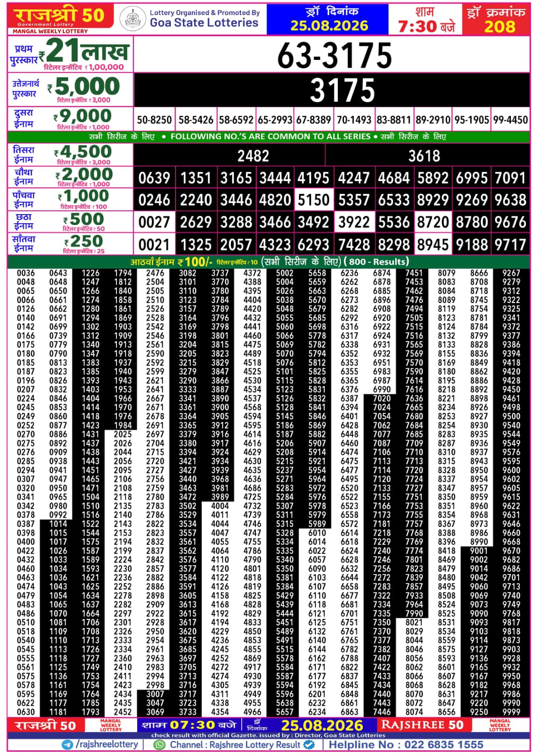Screen dimensions: 535x756
Task: Click eighth prize number 0036
Action: (26, 273)
